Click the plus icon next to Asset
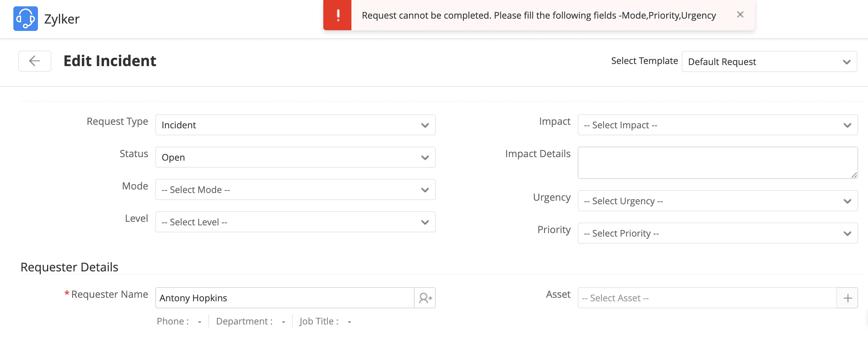Image resolution: width=868 pixels, height=341 pixels. (848, 298)
